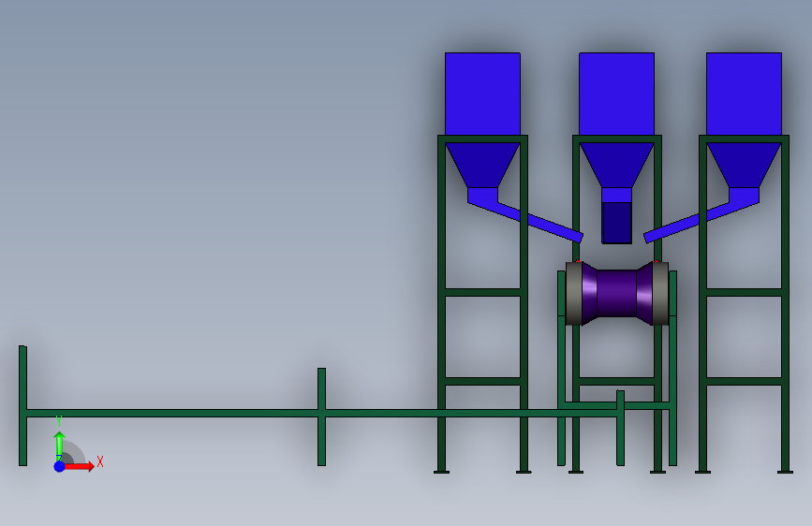Pick the funnel under the middle hopper
The height and width of the screenshot is (526, 812).
tap(617, 165)
